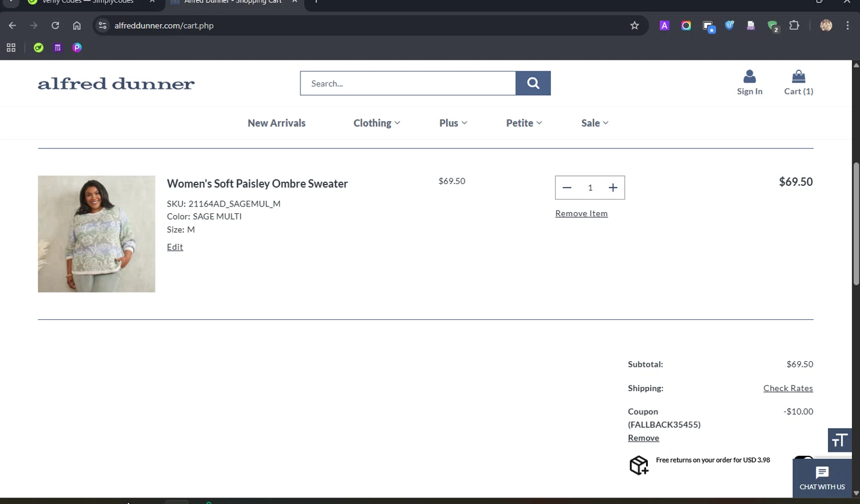Open the window-with-star extension

709,26
